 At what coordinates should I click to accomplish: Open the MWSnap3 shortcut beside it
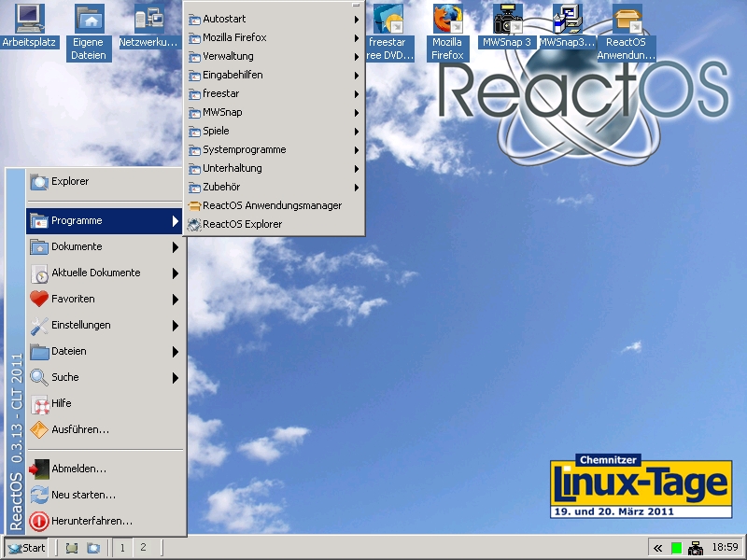click(x=567, y=21)
